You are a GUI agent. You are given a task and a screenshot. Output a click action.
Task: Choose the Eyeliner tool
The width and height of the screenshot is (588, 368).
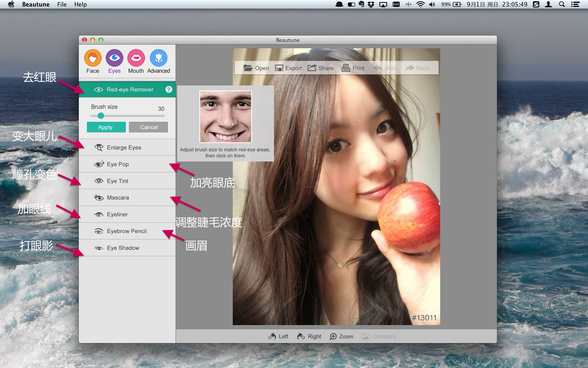click(127, 215)
